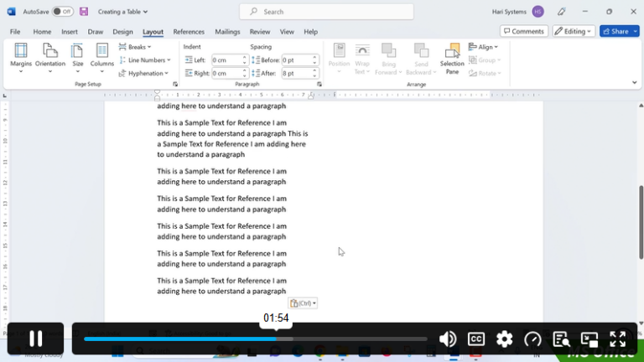
Task: Open Paragraph settings dialog launcher
Action: 319,84
